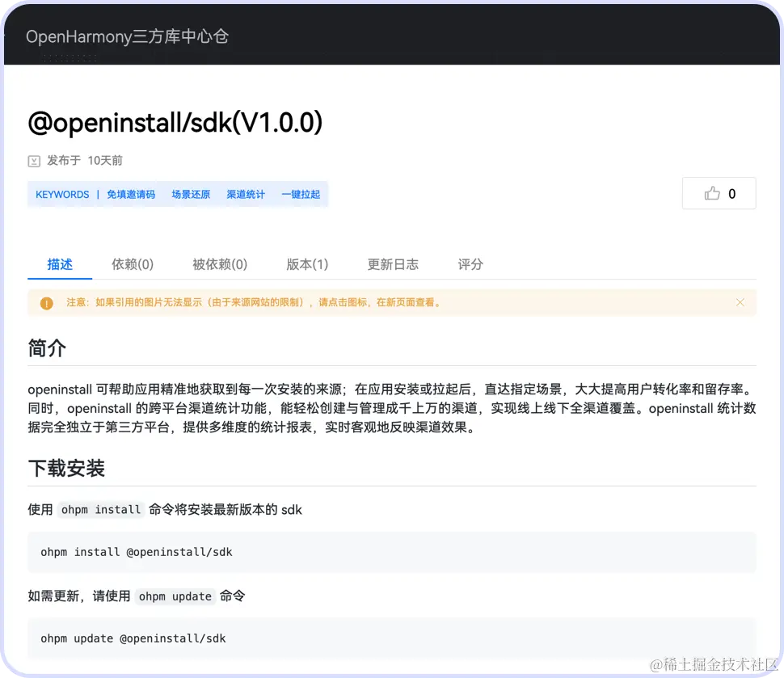Click the OpenHarmony三方库中心仓 header title

(x=128, y=36)
